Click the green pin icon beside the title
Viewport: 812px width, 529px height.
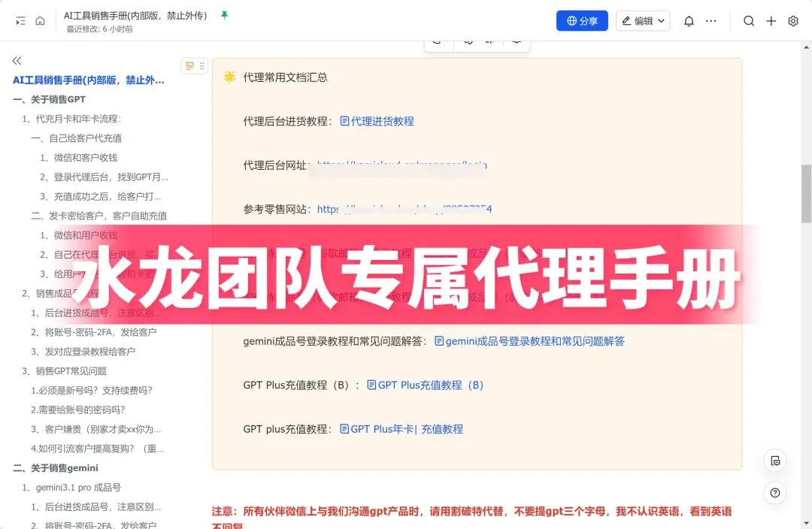pos(224,15)
